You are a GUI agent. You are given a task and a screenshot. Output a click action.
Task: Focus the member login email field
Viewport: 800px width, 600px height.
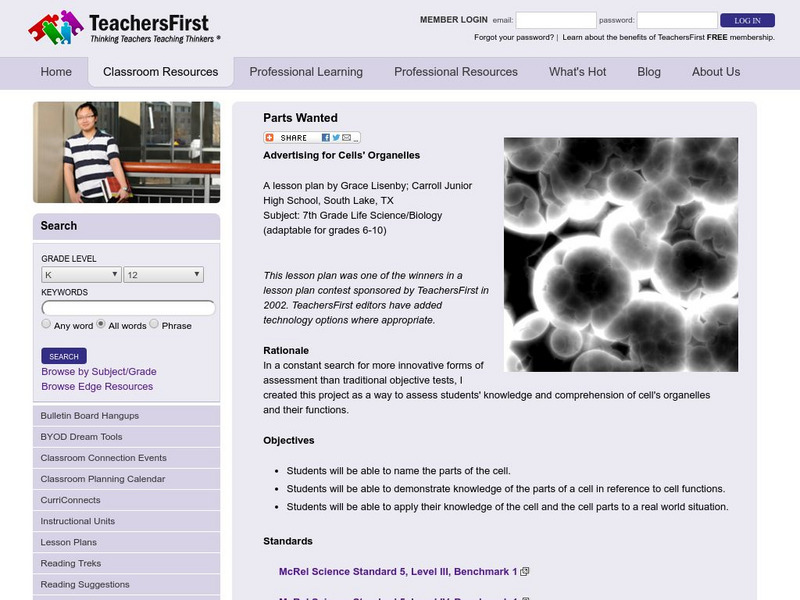click(556, 20)
